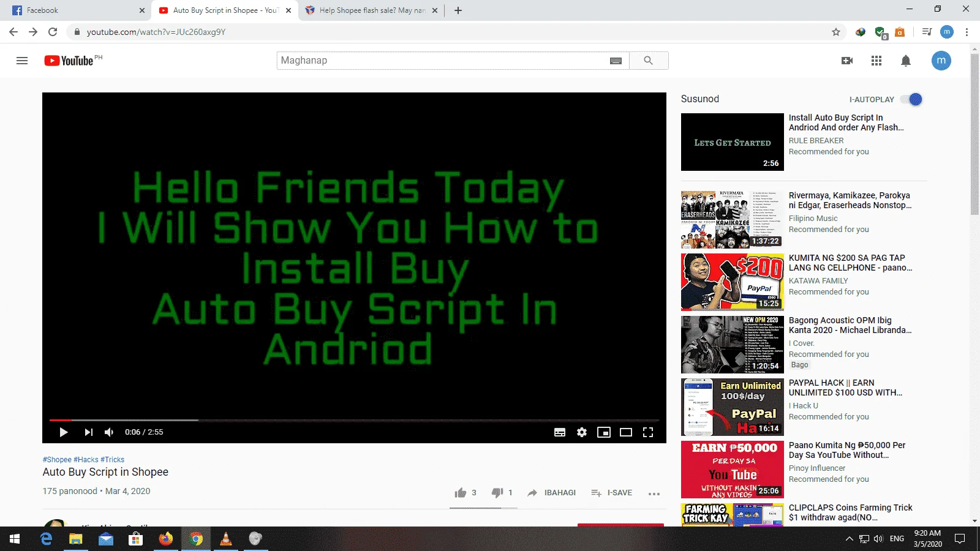Image resolution: width=980 pixels, height=551 pixels.
Task: Share the video via IBAHAGI
Action: (551, 493)
